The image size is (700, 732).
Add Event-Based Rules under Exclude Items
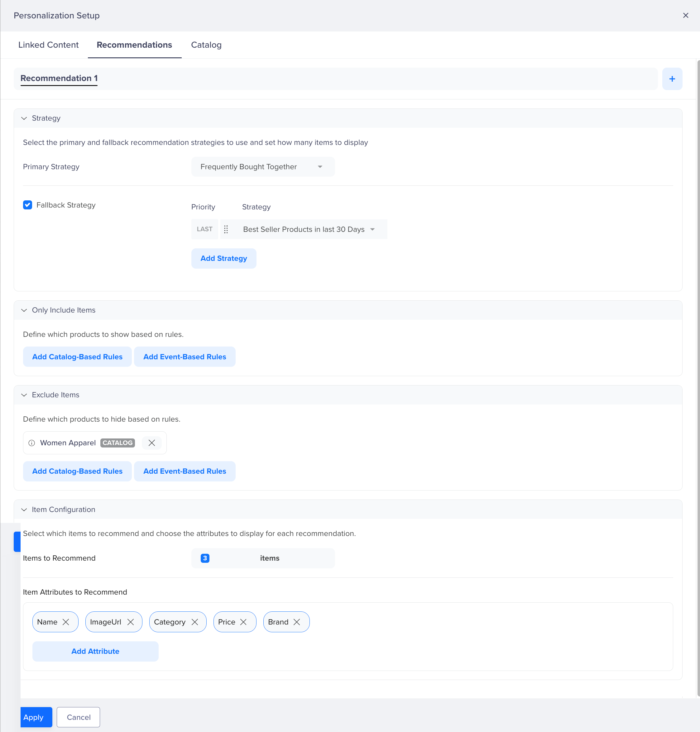pos(185,471)
